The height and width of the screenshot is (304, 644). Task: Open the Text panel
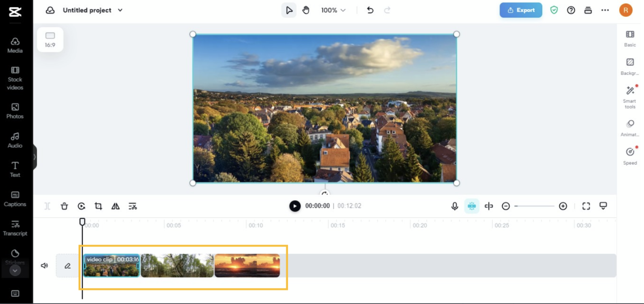pyautogui.click(x=15, y=169)
